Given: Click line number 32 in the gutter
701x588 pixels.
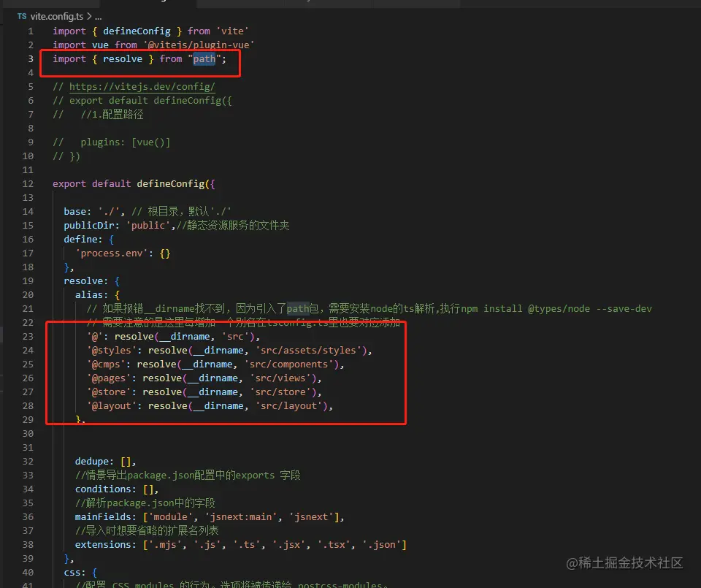Looking at the screenshot, I should pos(28,461).
